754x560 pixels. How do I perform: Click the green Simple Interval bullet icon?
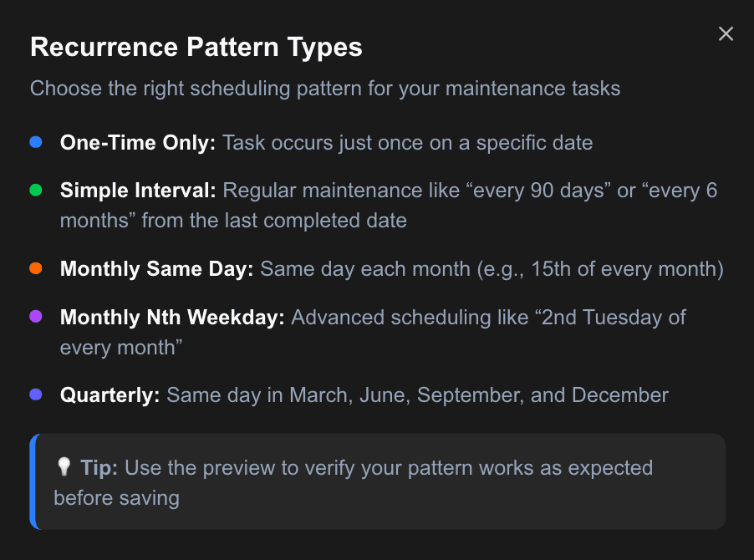(34, 190)
